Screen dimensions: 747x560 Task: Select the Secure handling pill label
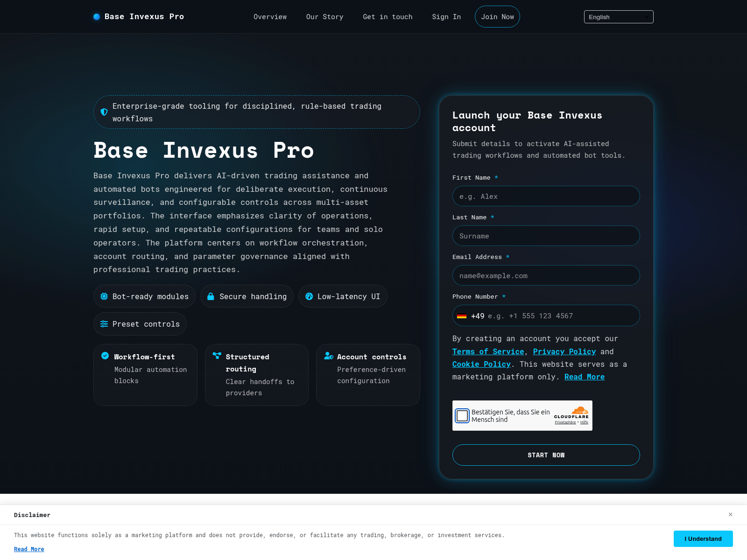click(253, 296)
